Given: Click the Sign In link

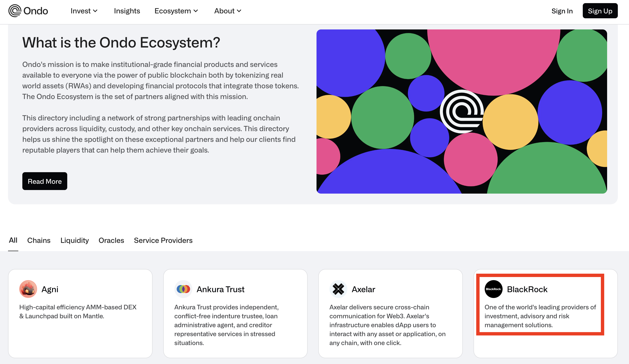Looking at the screenshot, I should pos(562,11).
